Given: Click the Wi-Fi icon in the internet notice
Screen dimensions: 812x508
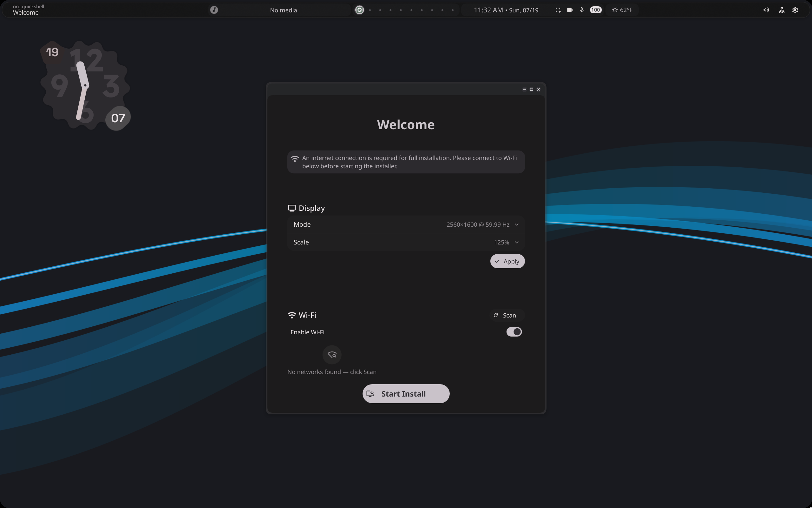Looking at the screenshot, I should click(x=295, y=158).
